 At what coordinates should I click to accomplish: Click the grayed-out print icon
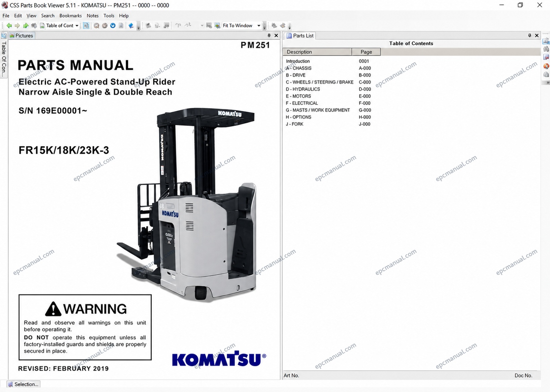tap(157, 26)
